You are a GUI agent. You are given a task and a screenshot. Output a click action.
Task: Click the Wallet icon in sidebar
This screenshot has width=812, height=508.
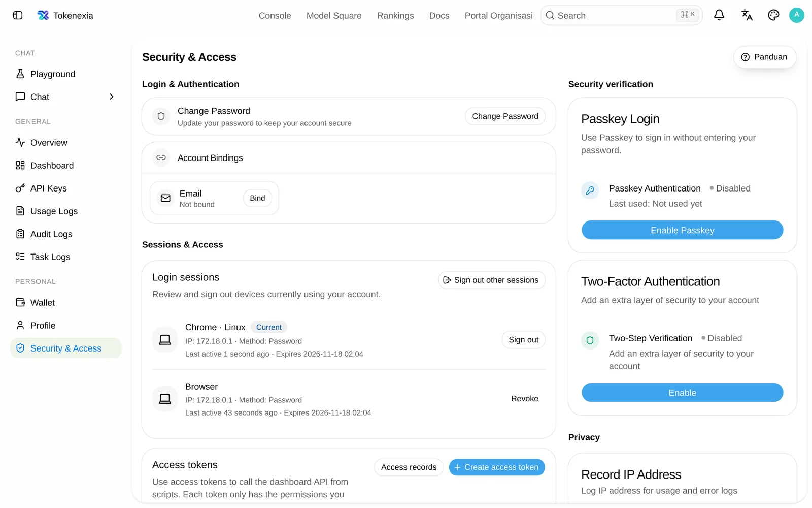click(x=20, y=302)
